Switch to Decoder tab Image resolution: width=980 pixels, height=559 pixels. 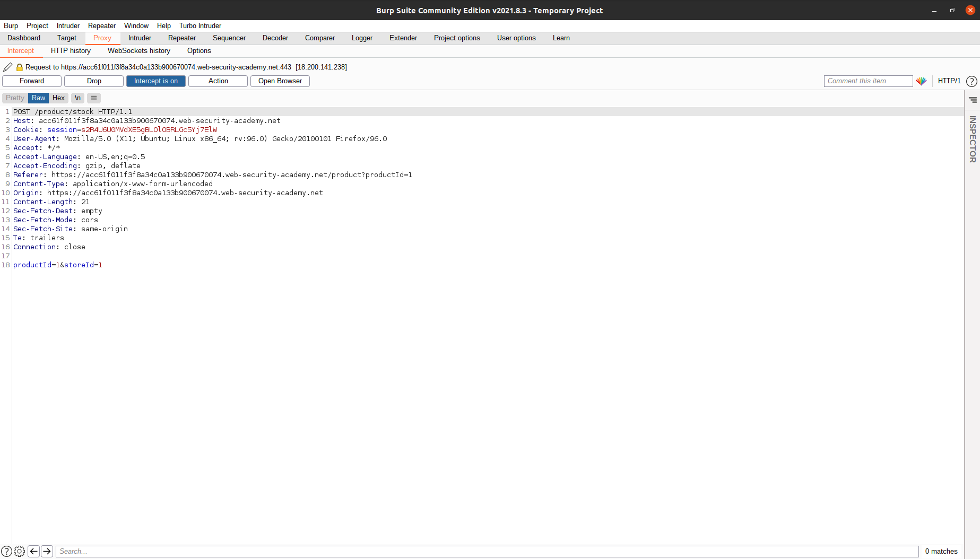275,38
